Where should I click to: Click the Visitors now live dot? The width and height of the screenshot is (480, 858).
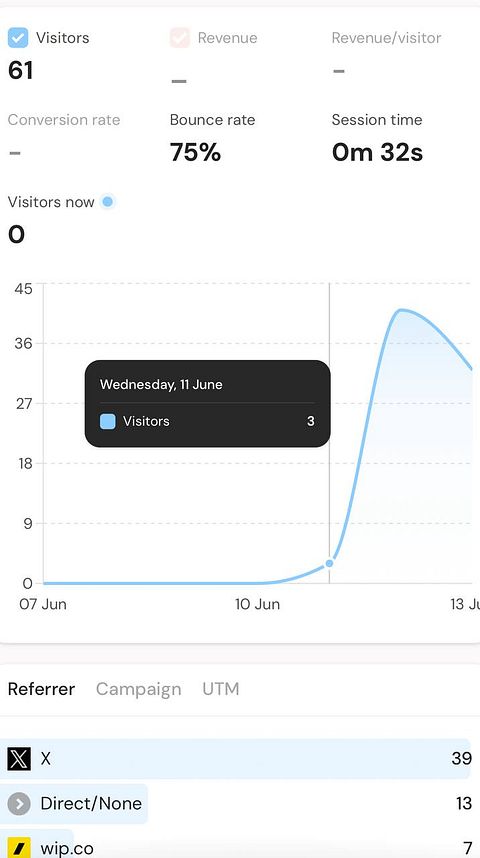tap(108, 202)
